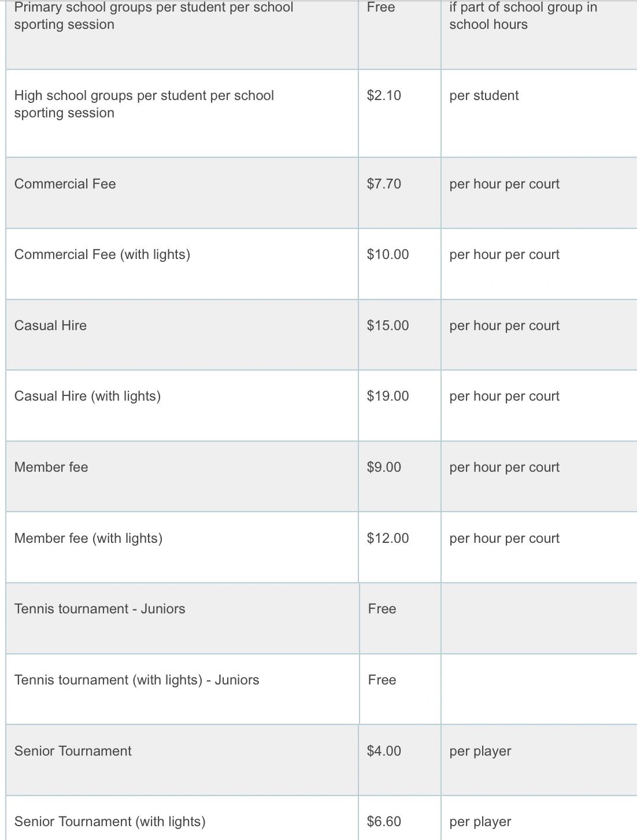Click the Commercial Fee (with lights) label

(102, 254)
